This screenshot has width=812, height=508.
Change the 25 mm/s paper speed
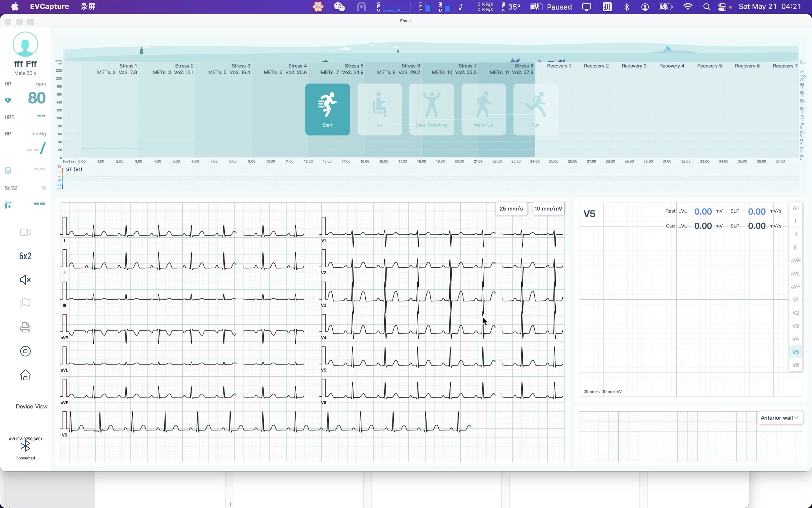pyautogui.click(x=511, y=209)
